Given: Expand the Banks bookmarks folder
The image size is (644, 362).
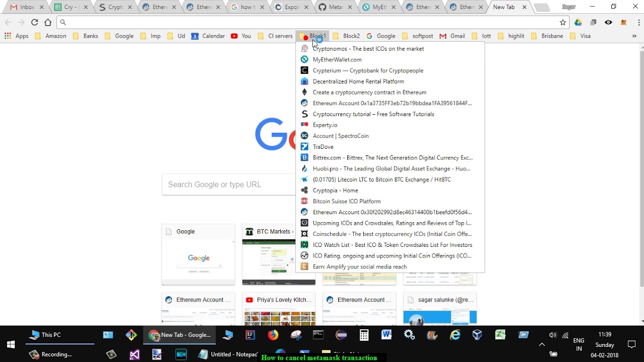Looking at the screenshot, I should [x=86, y=36].
